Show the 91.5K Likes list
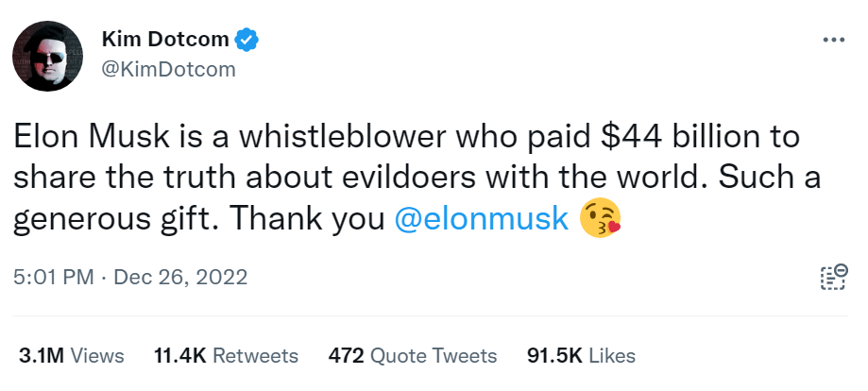The height and width of the screenshot is (391, 868). click(x=581, y=356)
